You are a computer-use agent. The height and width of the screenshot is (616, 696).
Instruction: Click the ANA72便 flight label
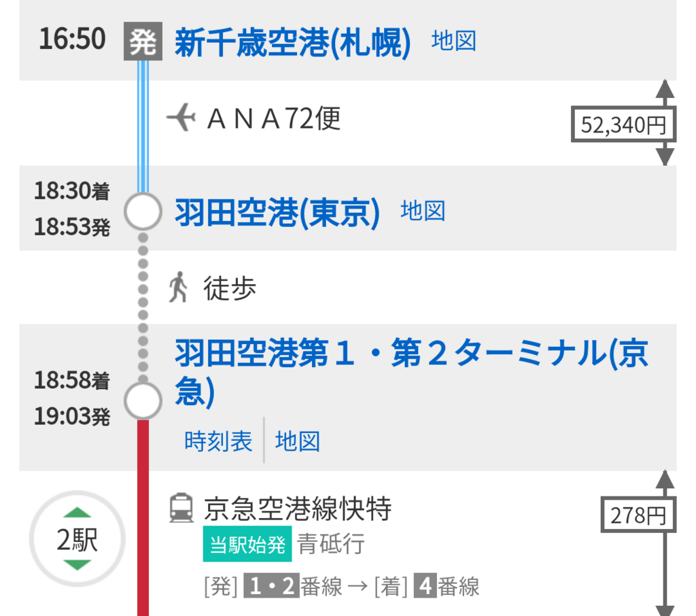click(273, 119)
